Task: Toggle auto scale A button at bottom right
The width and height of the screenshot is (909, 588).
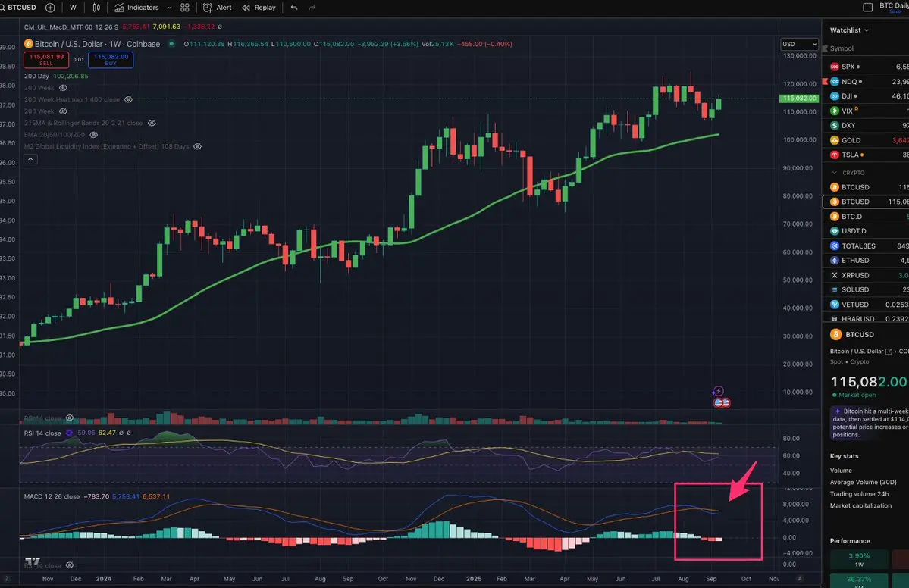Action: 800,578
